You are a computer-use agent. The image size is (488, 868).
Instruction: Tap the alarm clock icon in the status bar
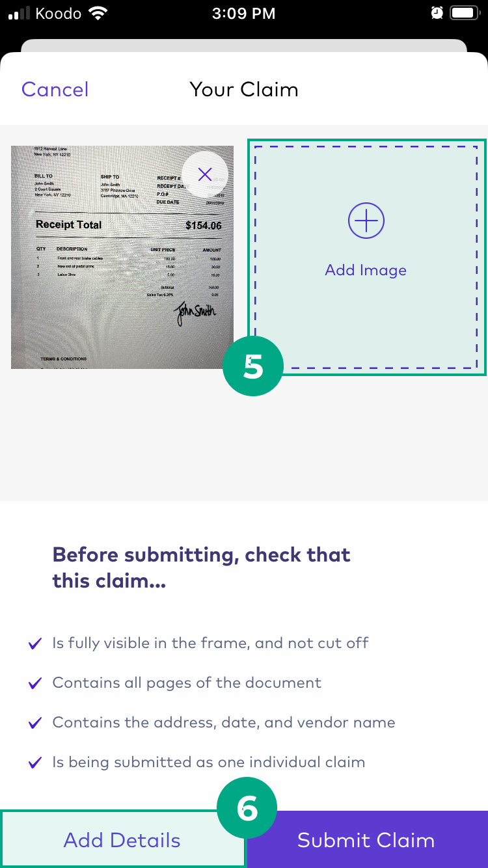click(437, 12)
